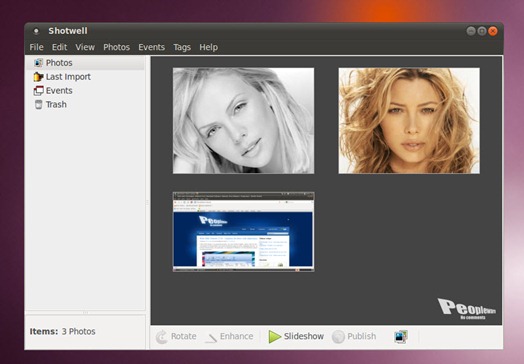
Task: Select the blue website screenshot thumbnail
Action: pos(243,232)
